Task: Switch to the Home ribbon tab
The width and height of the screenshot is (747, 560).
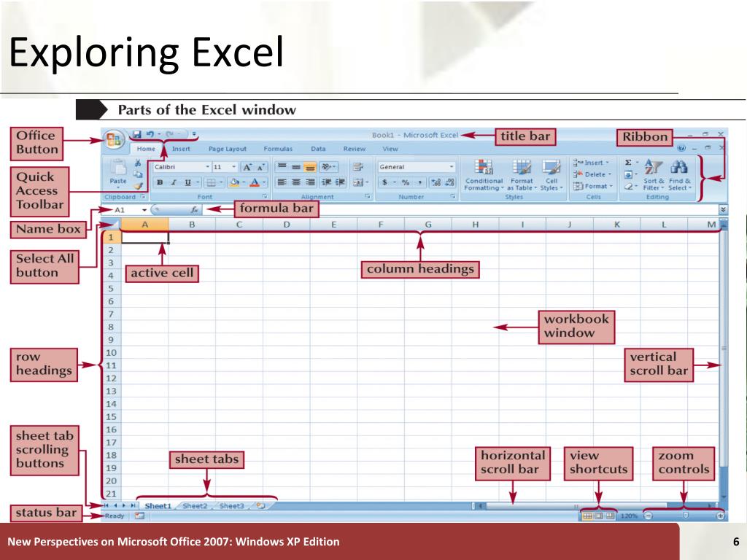Action: pyautogui.click(x=146, y=149)
